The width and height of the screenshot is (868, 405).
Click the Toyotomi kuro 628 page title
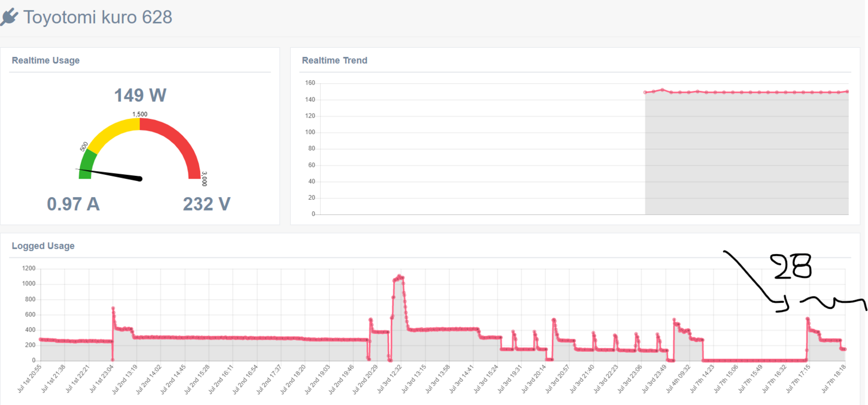pyautogui.click(x=98, y=17)
